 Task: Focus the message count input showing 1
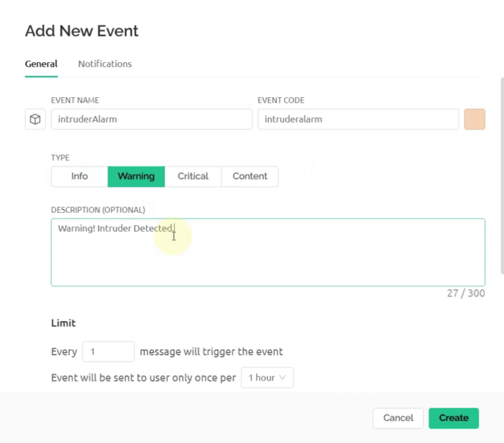click(x=108, y=351)
